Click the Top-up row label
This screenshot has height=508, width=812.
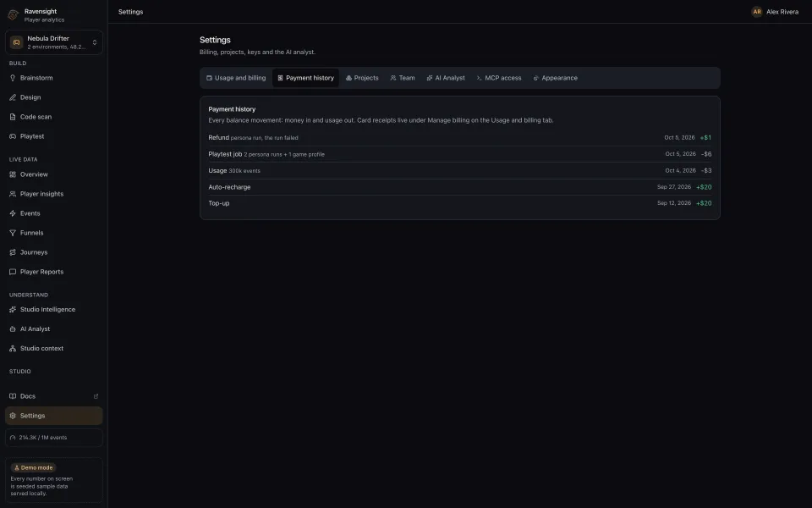(218, 203)
